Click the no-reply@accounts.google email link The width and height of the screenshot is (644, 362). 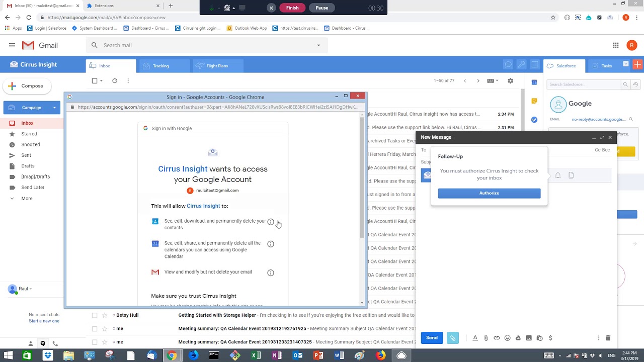click(599, 119)
